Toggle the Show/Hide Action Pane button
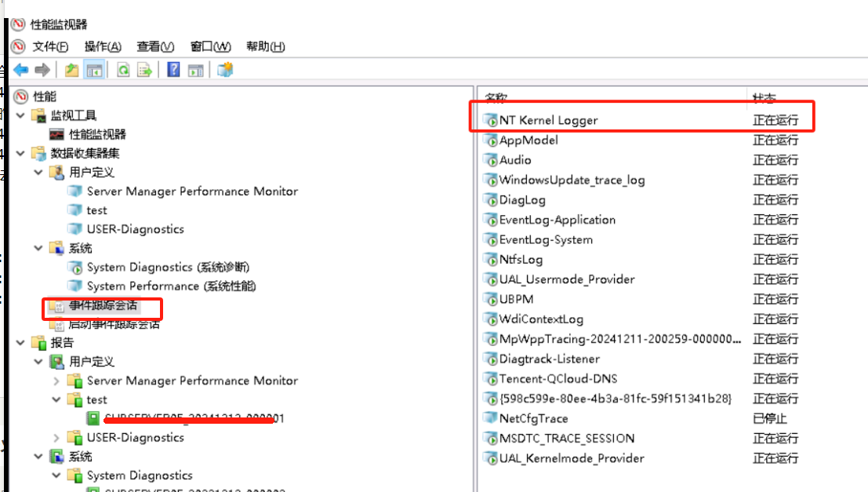This screenshot has height=492, width=868. (x=195, y=71)
